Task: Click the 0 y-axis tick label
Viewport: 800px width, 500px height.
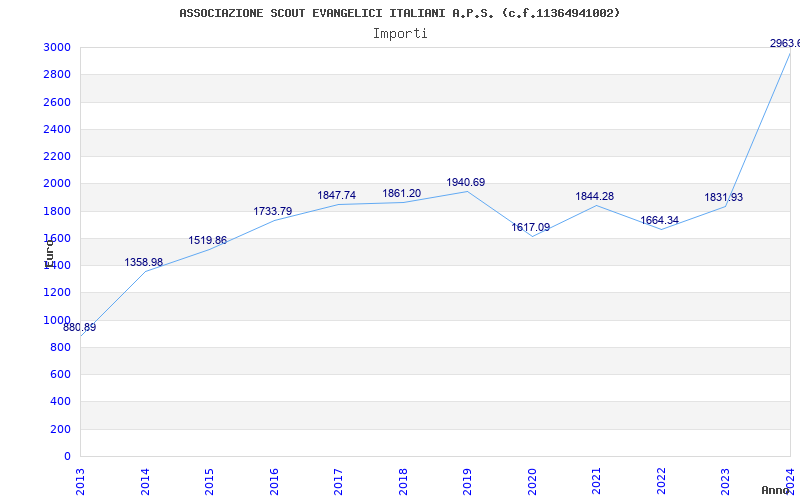Action: [x=68, y=457]
